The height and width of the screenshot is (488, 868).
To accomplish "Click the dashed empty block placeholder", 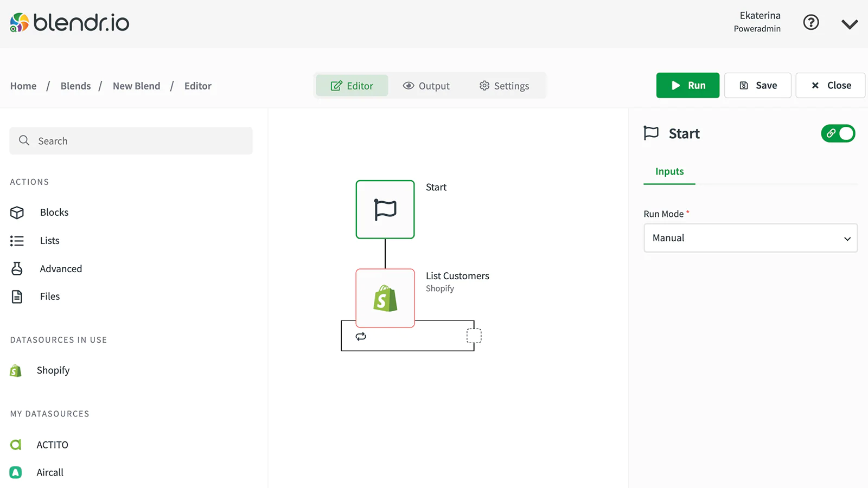I will [x=474, y=336].
